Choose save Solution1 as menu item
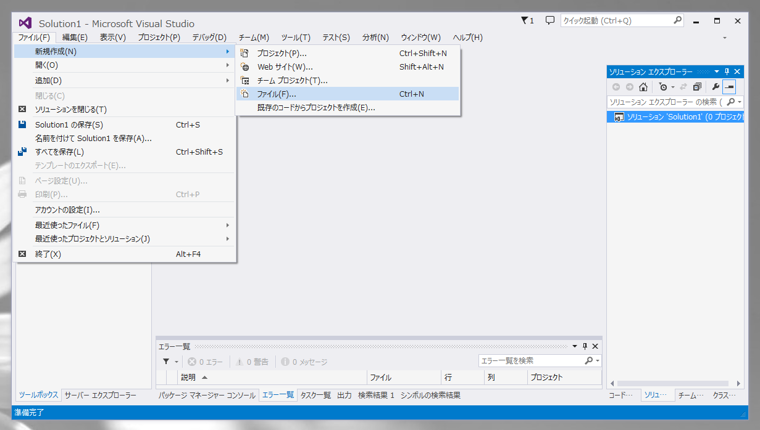The image size is (760, 430). pyautogui.click(x=125, y=138)
